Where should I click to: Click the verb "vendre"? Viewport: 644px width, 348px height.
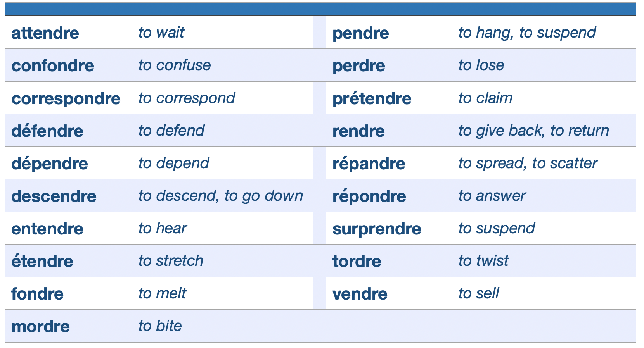(360, 294)
